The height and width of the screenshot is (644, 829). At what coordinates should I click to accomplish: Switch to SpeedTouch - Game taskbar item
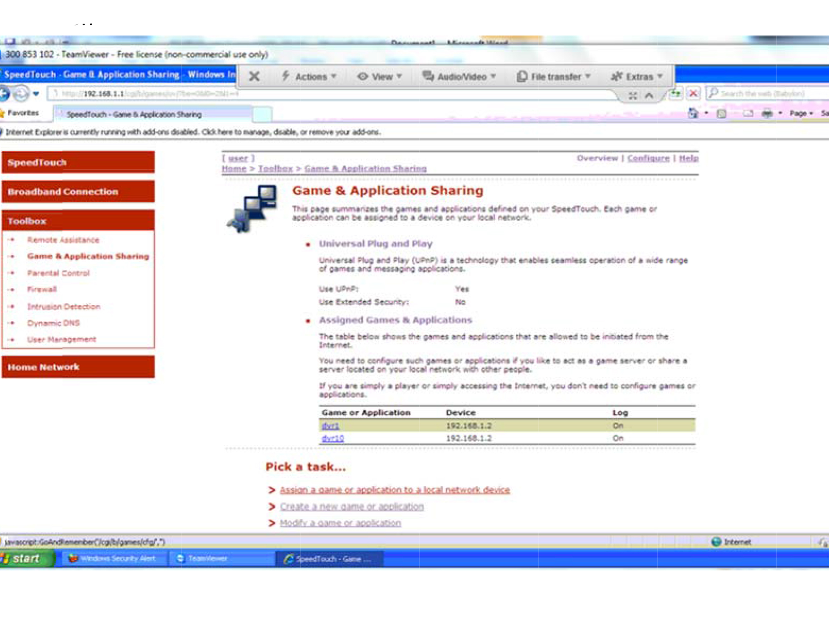click(x=330, y=558)
